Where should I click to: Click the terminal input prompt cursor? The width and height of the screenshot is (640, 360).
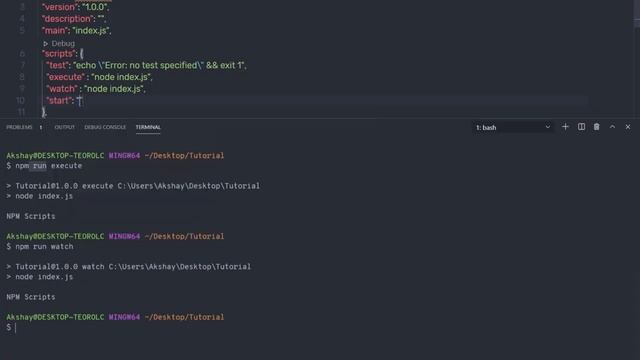coord(16,327)
